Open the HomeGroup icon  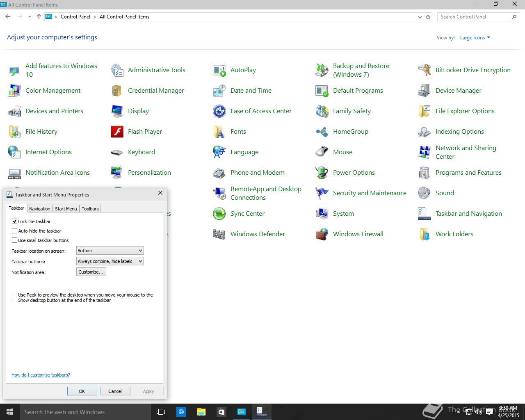tap(322, 132)
